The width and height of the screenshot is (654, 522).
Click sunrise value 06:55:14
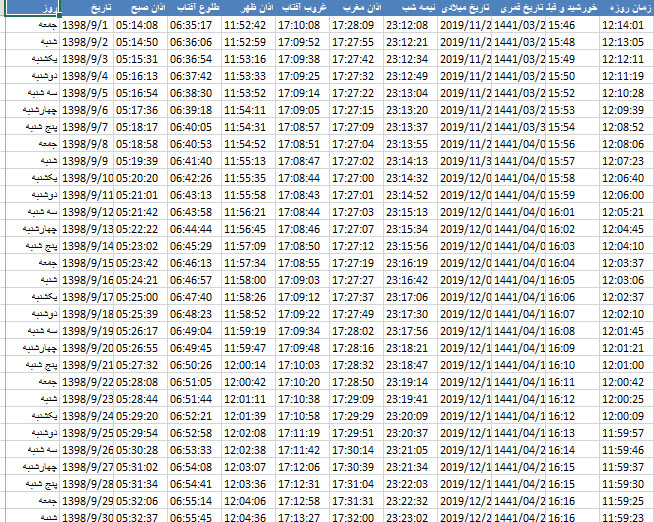(194, 501)
